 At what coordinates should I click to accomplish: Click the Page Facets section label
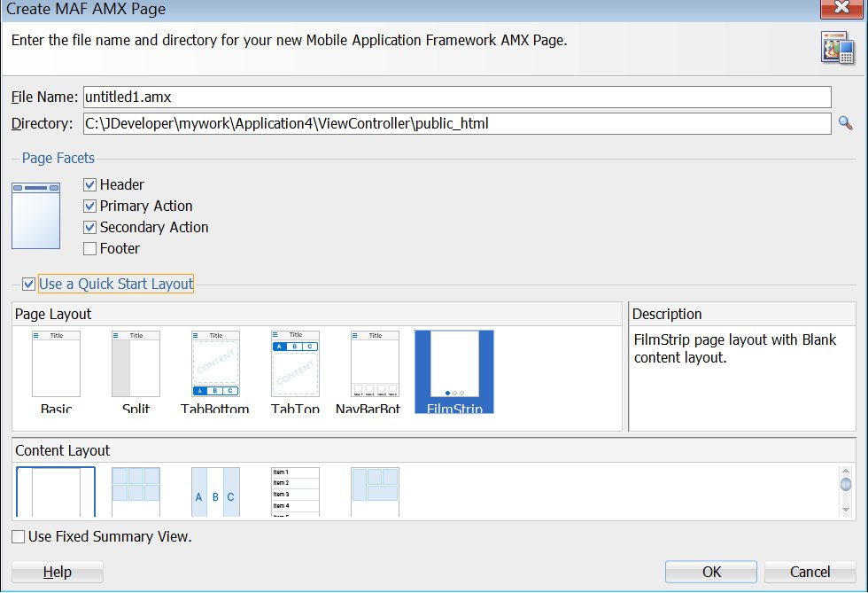[x=58, y=159]
